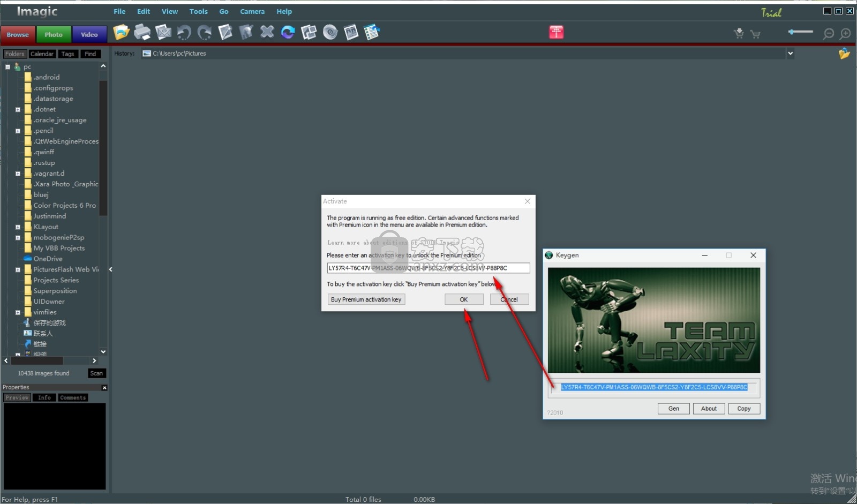This screenshot has width=857, height=504.
Task: Click About button in Keygen window
Action: pyautogui.click(x=709, y=409)
